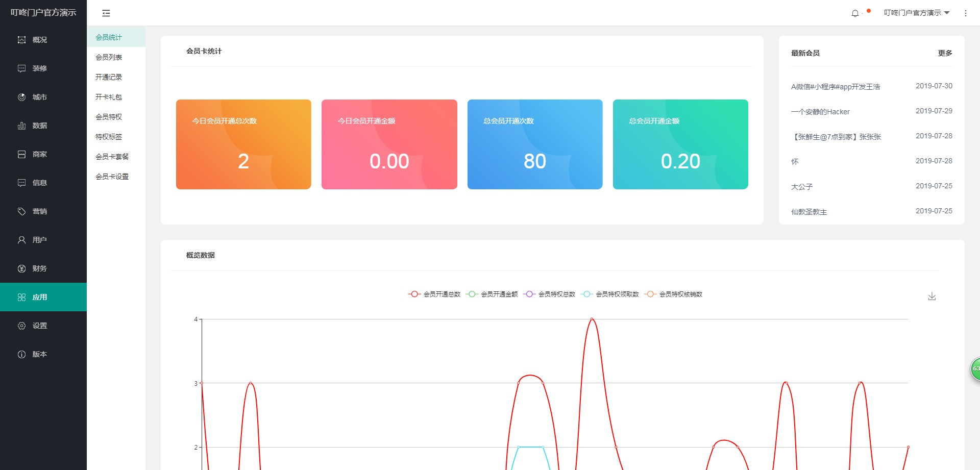Viewport: 980px width, 470px height.
Task: Open the 会员特权 submenu item
Action: (116, 117)
